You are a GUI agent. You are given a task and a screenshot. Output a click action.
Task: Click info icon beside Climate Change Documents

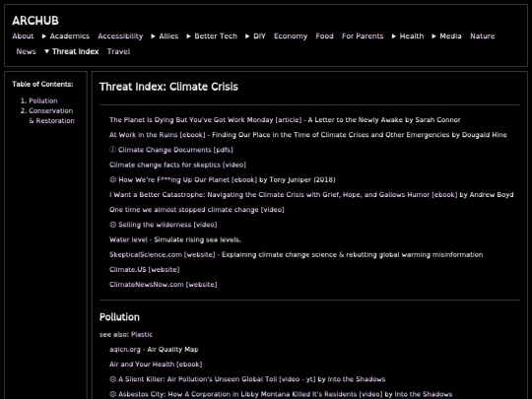click(x=113, y=150)
